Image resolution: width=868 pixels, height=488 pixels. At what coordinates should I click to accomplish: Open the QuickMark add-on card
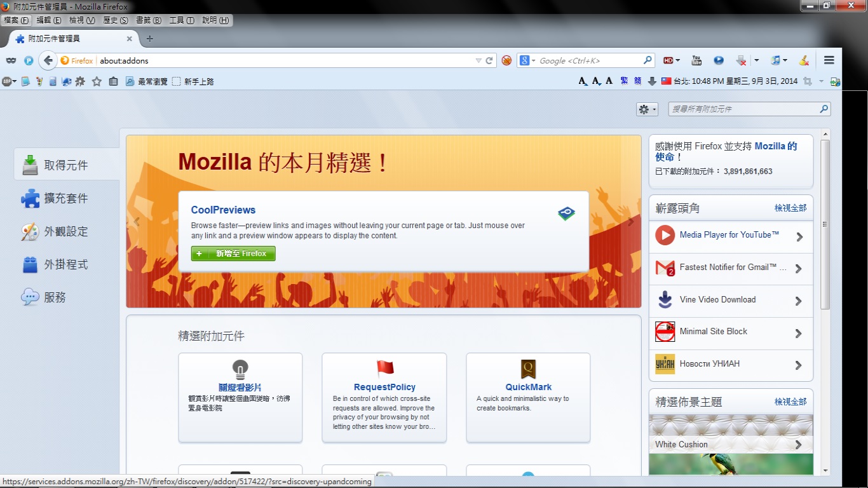click(x=528, y=397)
